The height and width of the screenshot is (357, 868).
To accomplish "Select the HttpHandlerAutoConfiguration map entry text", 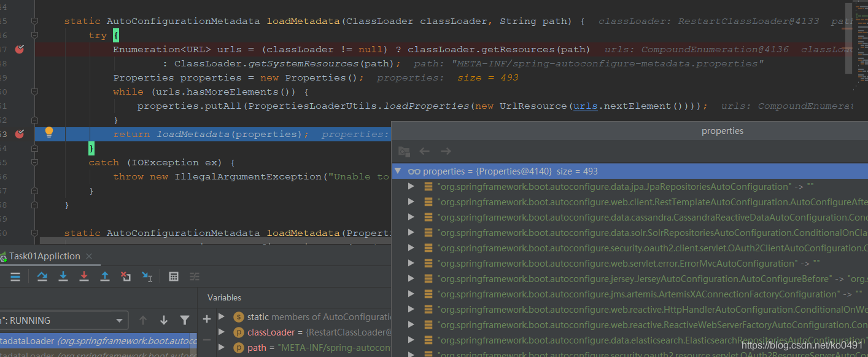I will tap(653, 309).
